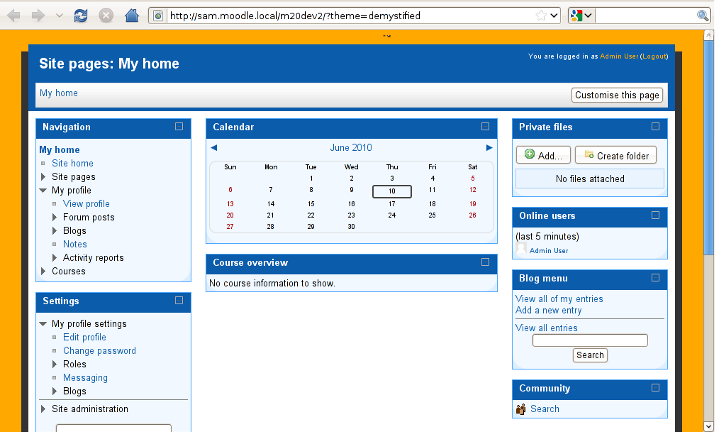Go to next month in calendar
The image size is (715, 432).
[x=489, y=148]
